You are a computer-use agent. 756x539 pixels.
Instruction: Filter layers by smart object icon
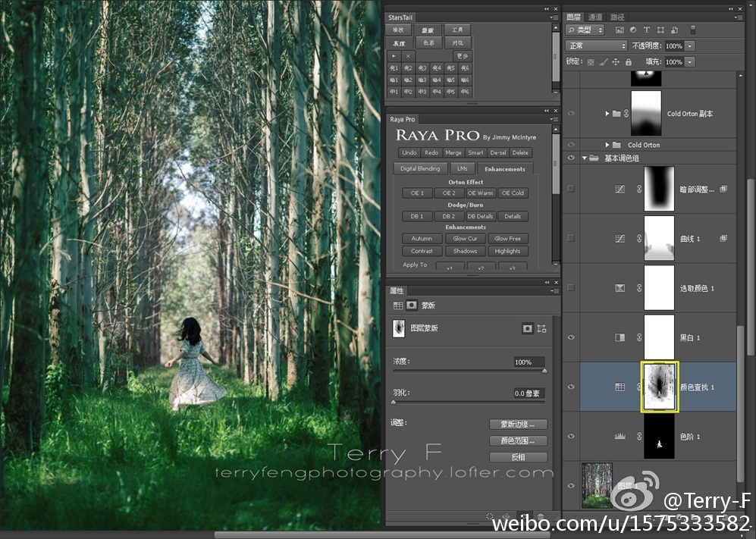pyautogui.click(x=675, y=30)
